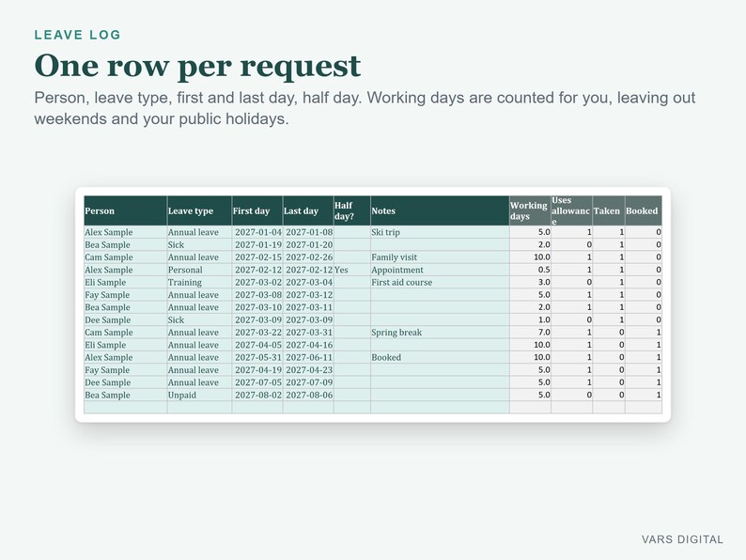Click first day cell '2027-01-19'

(257, 244)
